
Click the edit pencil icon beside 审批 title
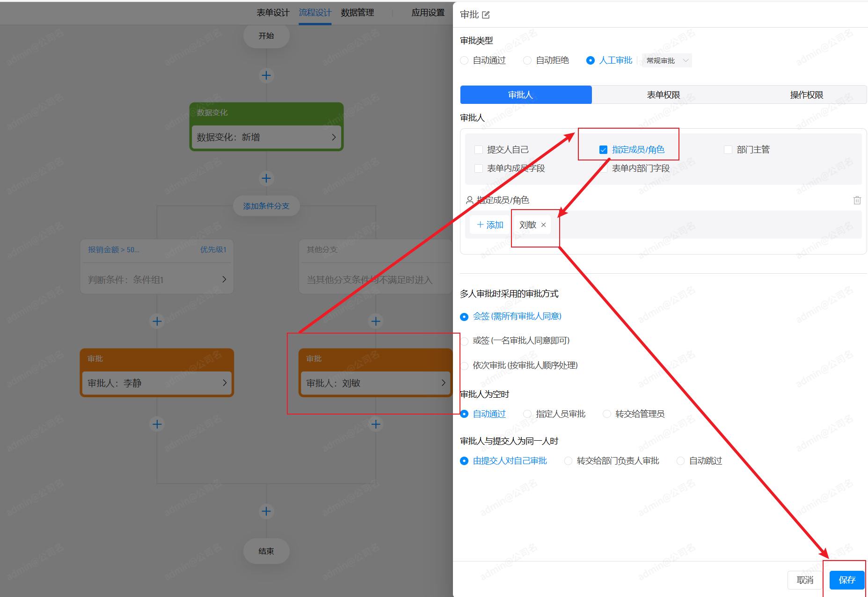tap(486, 15)
